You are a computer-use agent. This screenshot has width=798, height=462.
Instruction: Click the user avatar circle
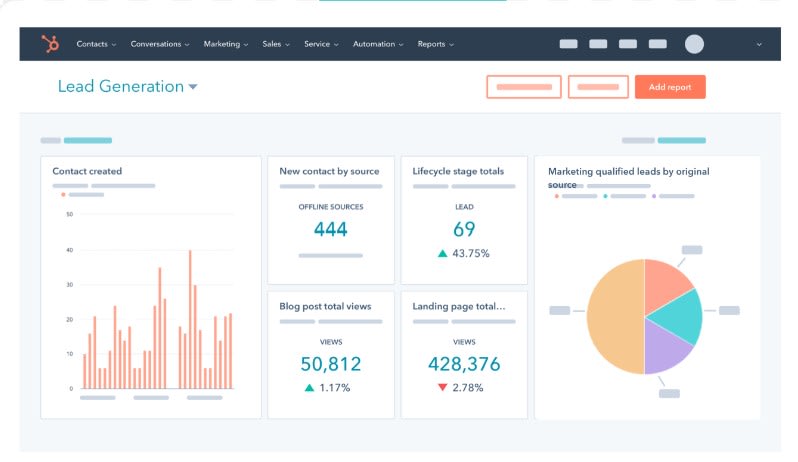click(694, 44)
